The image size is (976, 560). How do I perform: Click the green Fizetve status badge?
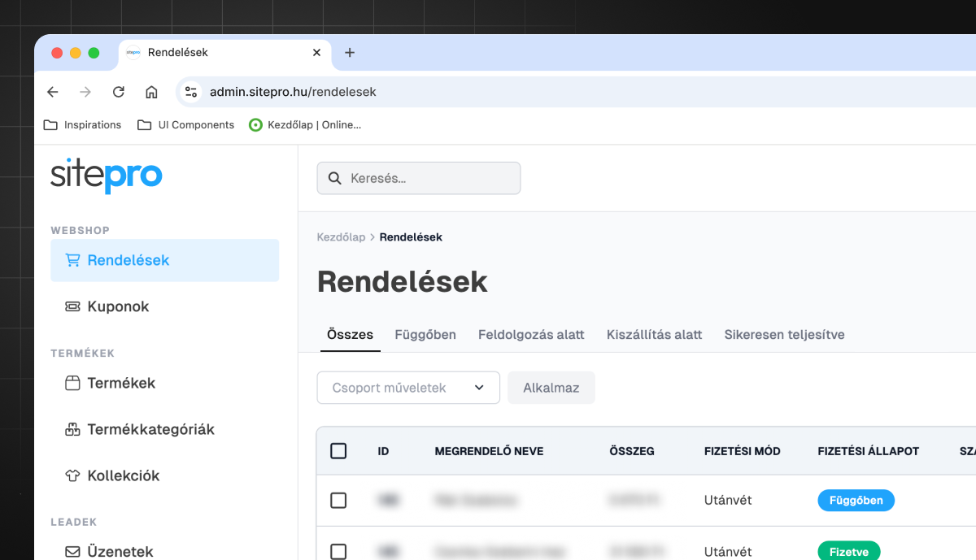[848, 551]
